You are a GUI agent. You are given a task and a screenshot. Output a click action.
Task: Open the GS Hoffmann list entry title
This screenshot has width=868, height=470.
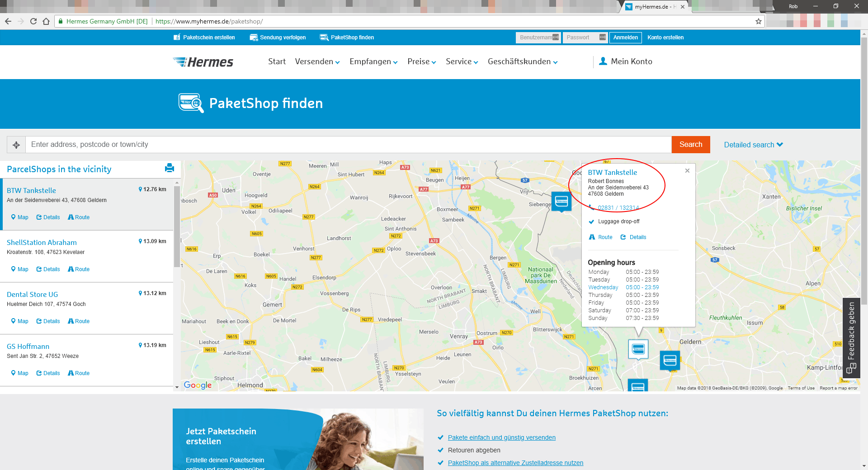tap(28, 347)
